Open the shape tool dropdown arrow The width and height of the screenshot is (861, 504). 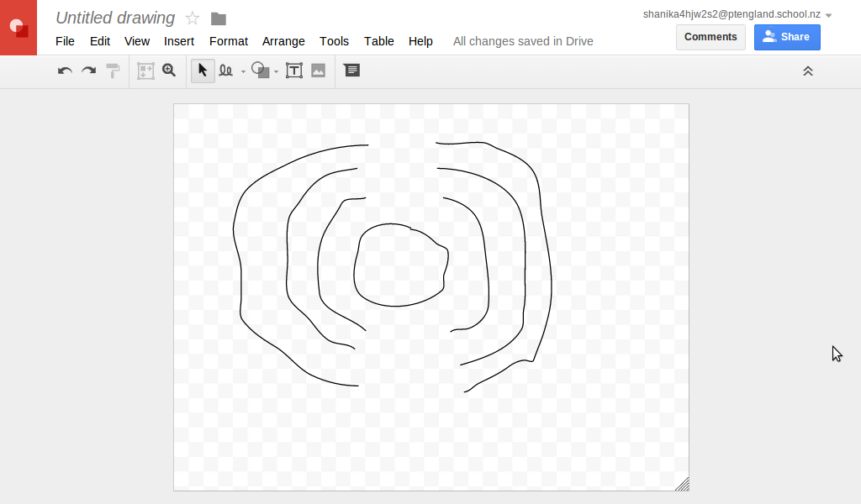tap(276, 72)
